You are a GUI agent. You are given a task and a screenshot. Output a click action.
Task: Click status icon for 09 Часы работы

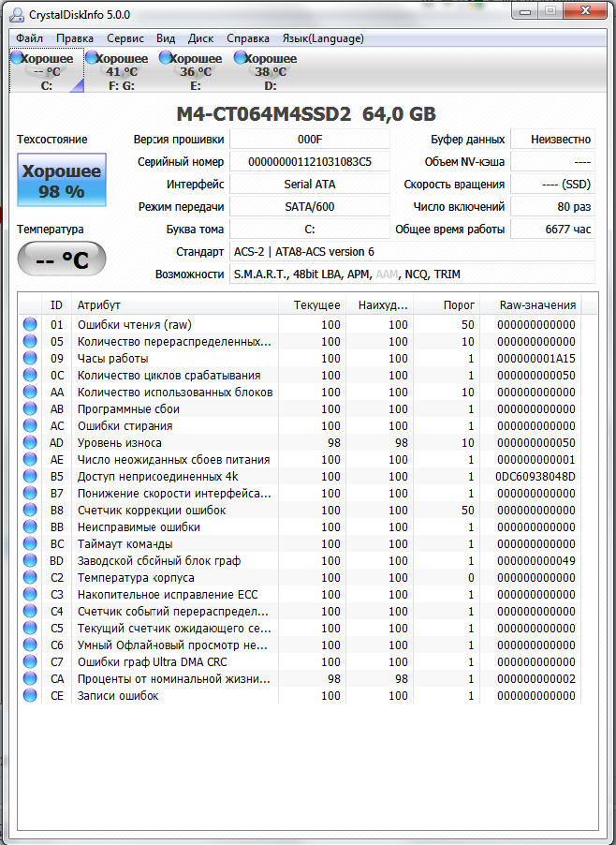click(x=30, y=359)
